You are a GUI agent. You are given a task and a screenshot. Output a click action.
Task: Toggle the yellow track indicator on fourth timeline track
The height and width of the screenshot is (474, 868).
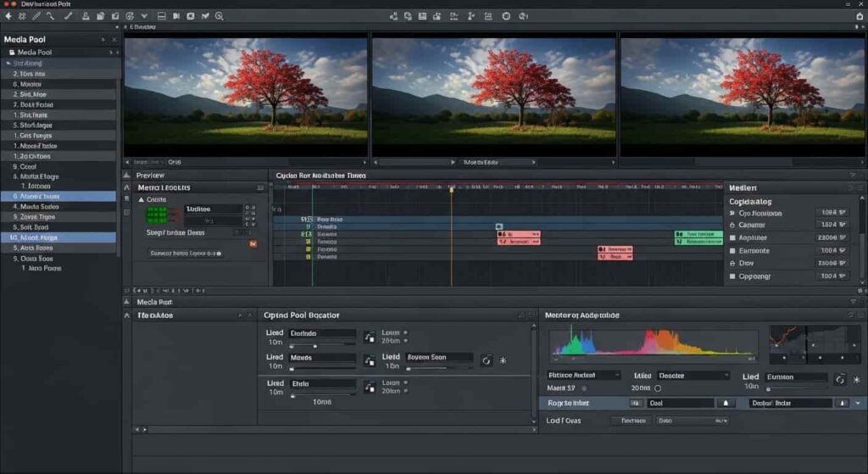(309, 242)
